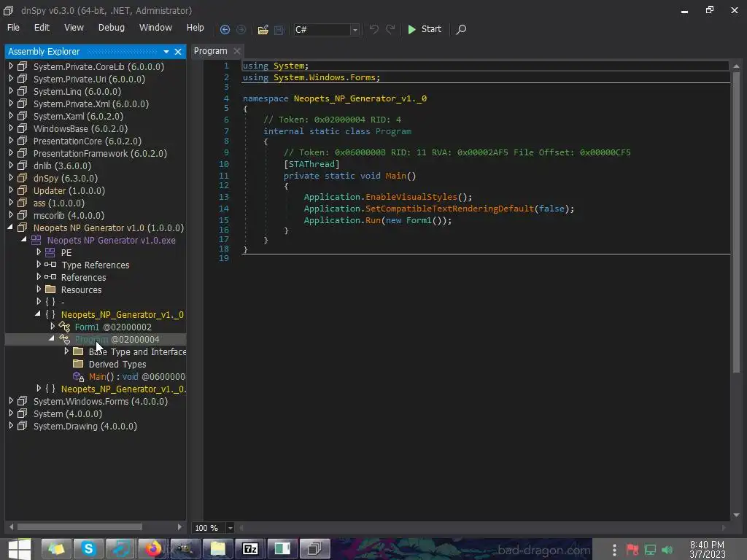Click the Open file folder icon

[x=263, y=29]
